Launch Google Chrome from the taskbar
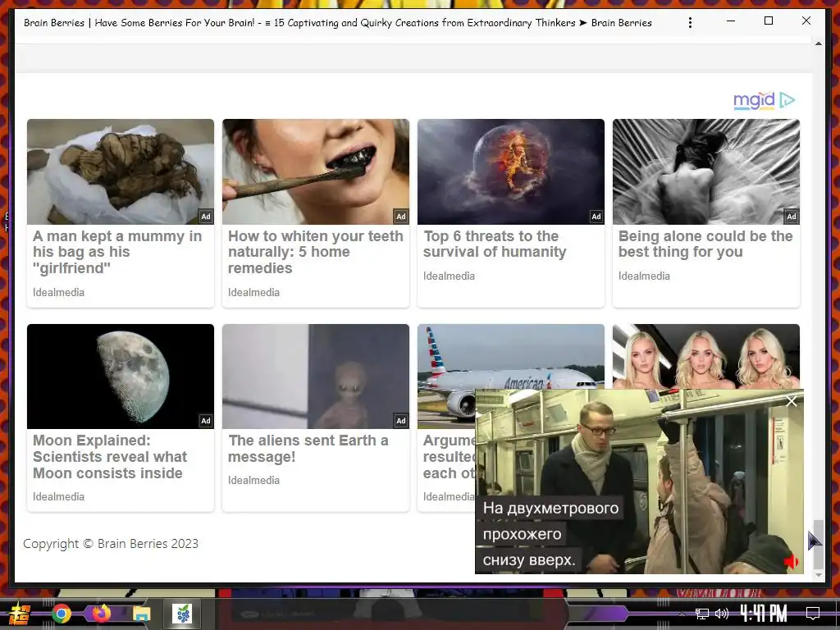Screen dimensions: 840x630 click(62, 614)
